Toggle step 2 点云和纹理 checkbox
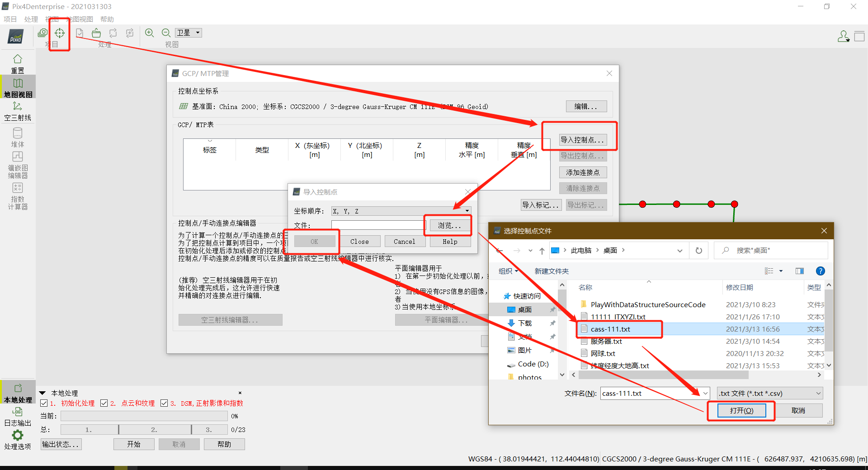The image size is (868, 470). pos(104,403)
